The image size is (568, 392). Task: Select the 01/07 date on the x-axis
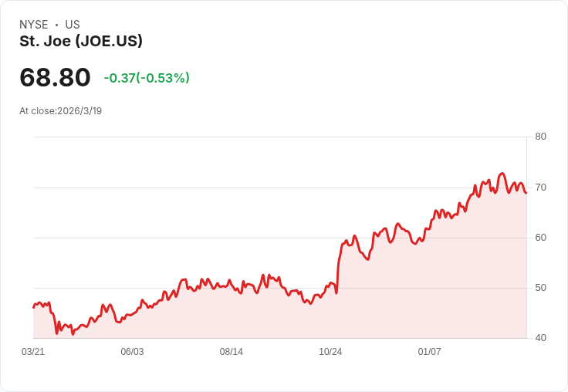[429, 352]
